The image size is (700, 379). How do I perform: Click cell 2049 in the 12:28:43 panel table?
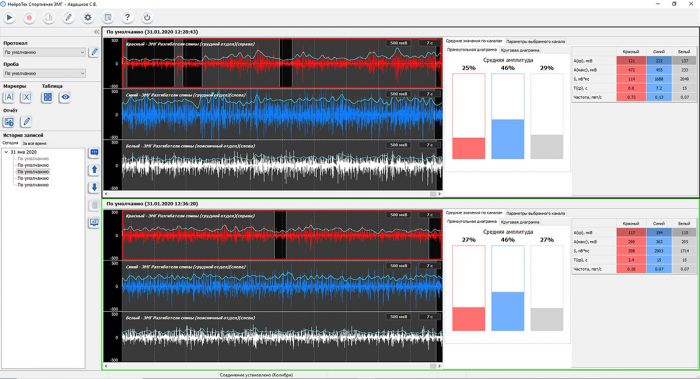point(684,79)
